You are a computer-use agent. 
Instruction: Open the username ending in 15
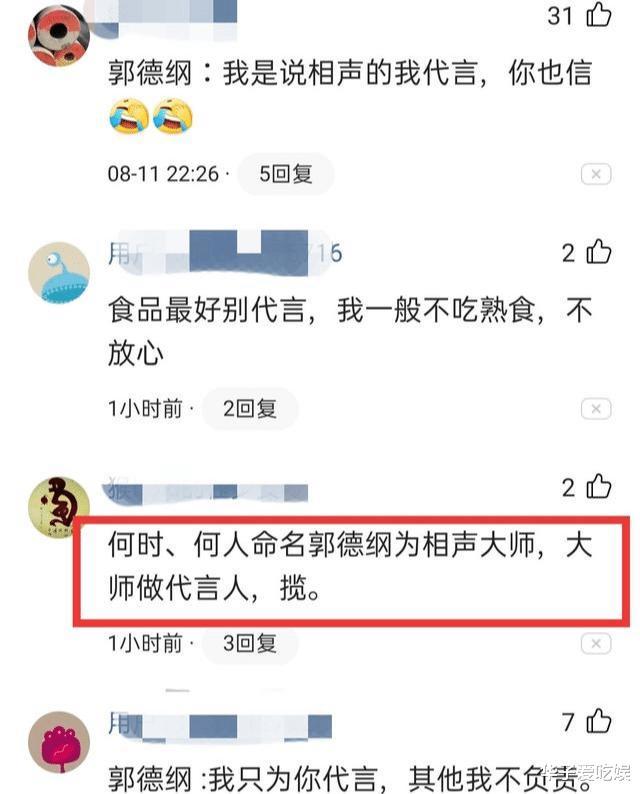click(x=225, y=253)
